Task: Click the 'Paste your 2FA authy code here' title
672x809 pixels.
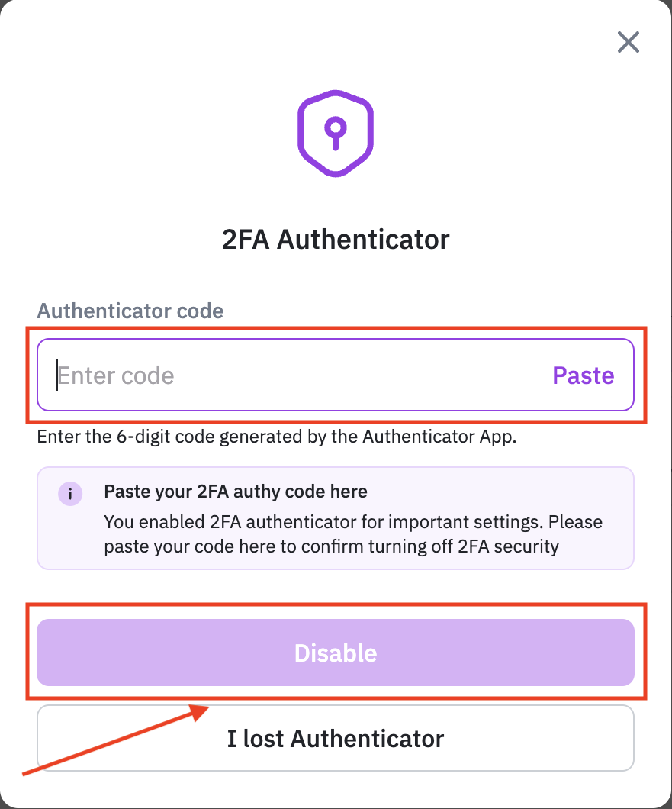Action: tap(236, 492)
